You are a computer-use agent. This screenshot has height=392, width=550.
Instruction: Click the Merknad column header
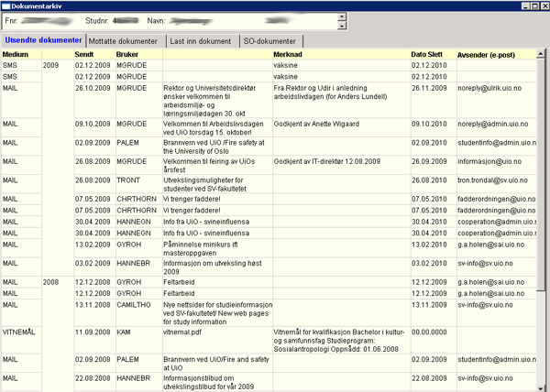[342, 54]
